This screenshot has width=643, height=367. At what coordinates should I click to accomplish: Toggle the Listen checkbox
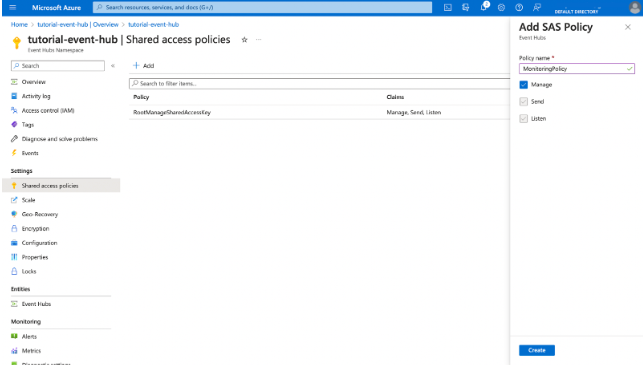click(x=524, y=119)
